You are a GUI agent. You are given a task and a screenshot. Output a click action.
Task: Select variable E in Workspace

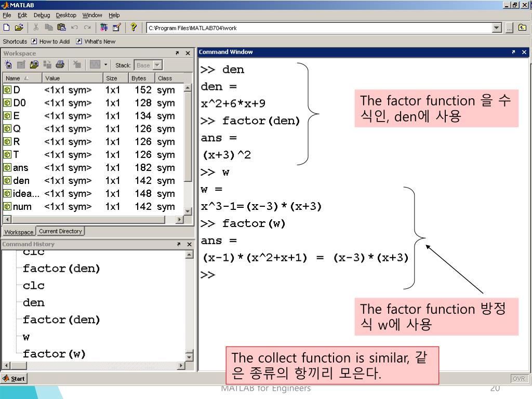pos(93,116)
